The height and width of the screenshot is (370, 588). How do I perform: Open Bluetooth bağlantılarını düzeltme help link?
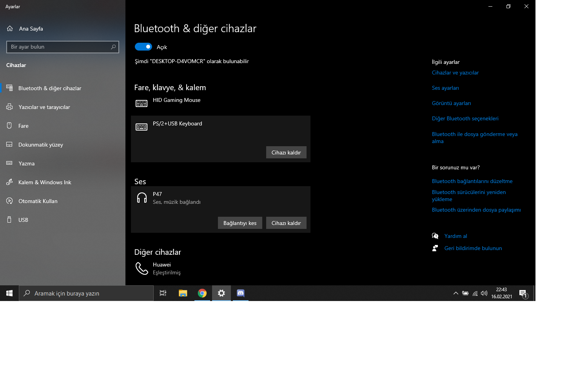coord(472,181)
